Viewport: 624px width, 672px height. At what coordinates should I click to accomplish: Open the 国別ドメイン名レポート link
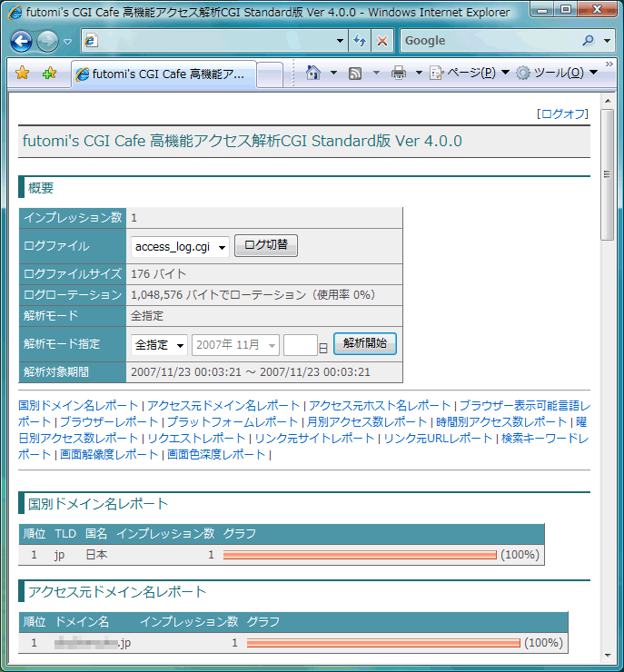(78, 405)
